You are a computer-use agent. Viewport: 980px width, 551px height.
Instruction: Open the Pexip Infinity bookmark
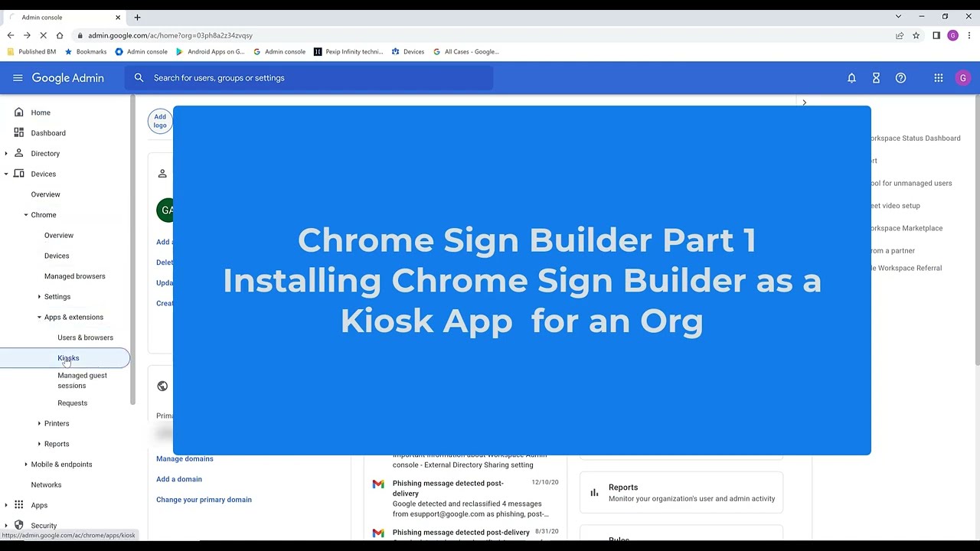tap(348, 51)
